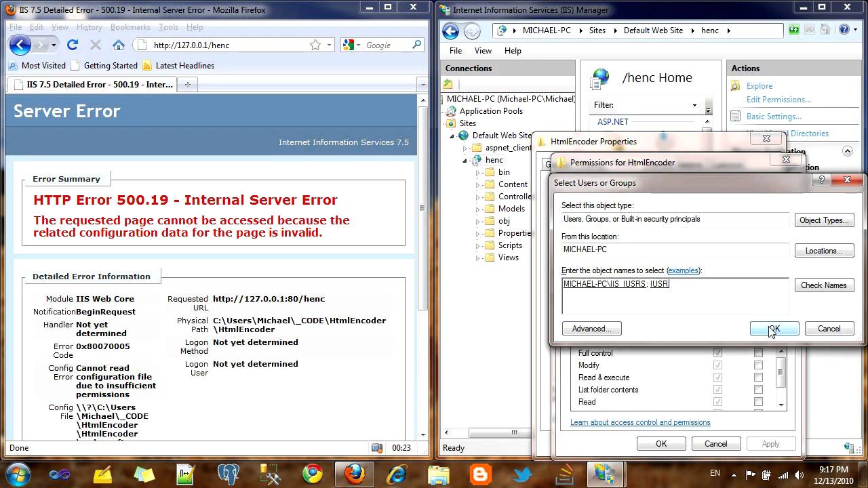868x488 pixels.
Task: Expand the Scripts folder node
Action: click(x=477, y=246)
